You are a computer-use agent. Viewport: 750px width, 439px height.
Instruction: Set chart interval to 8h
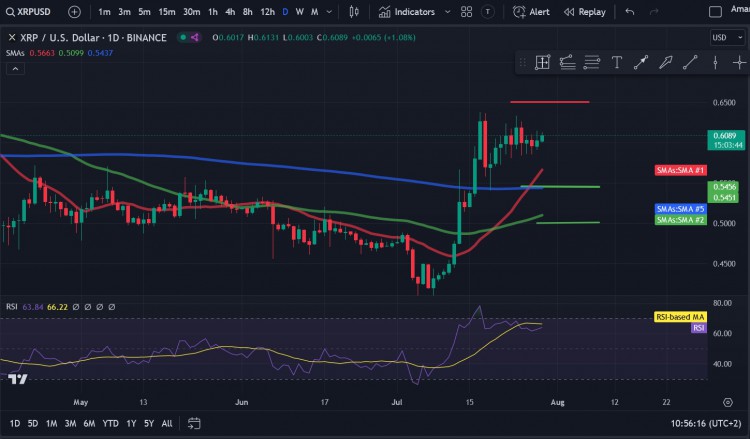[247, 11]
